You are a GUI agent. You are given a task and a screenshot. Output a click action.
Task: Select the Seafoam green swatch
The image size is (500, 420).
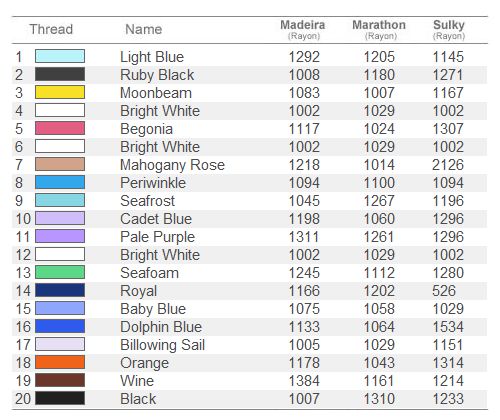[60, 272]
